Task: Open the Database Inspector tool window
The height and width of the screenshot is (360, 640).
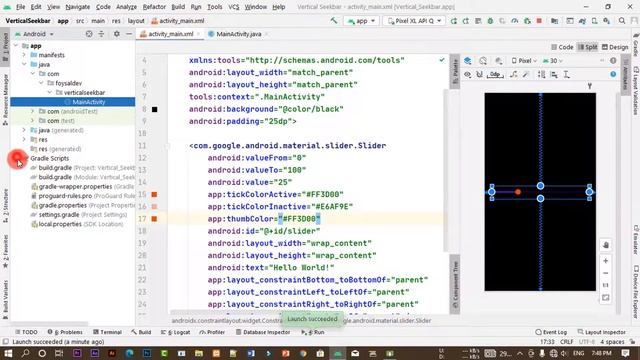Action: pos(263,332)
